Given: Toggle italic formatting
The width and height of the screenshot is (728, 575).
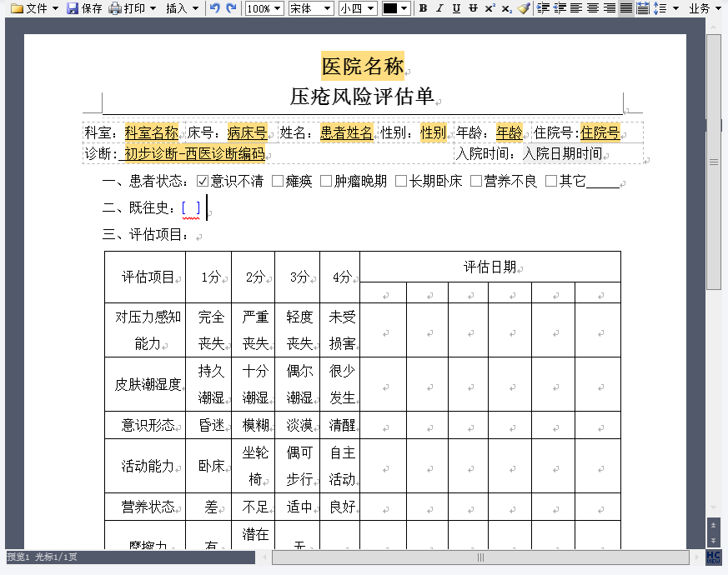Looking at the screenshot, I should click(x=439, y=8).
